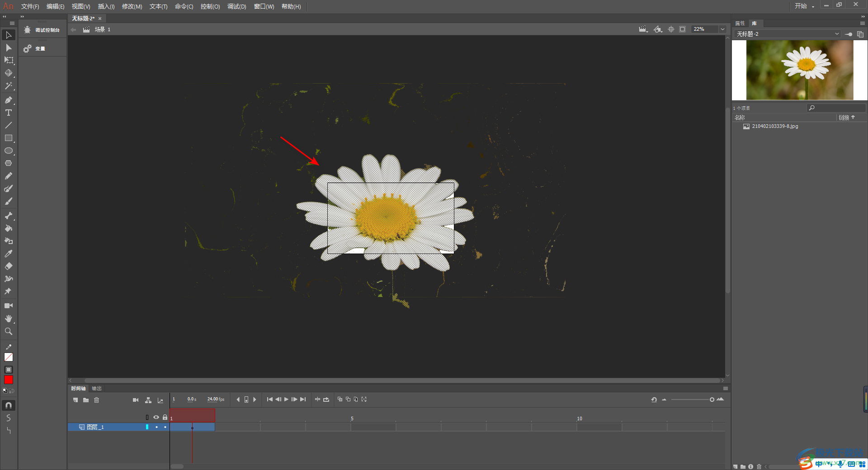The width and height of the screenshot is (868, 470).
Task: Click the red fill color swatch
Action: pos(9,380)
